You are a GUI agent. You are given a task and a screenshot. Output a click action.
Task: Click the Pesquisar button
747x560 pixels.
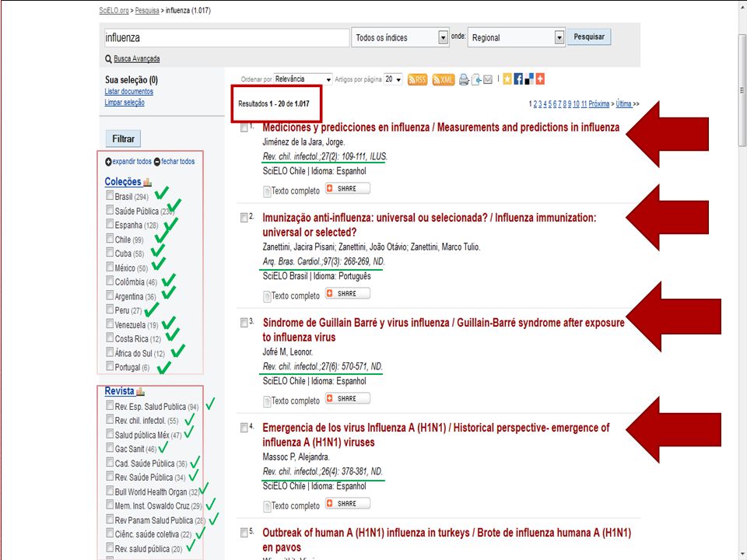589,37
